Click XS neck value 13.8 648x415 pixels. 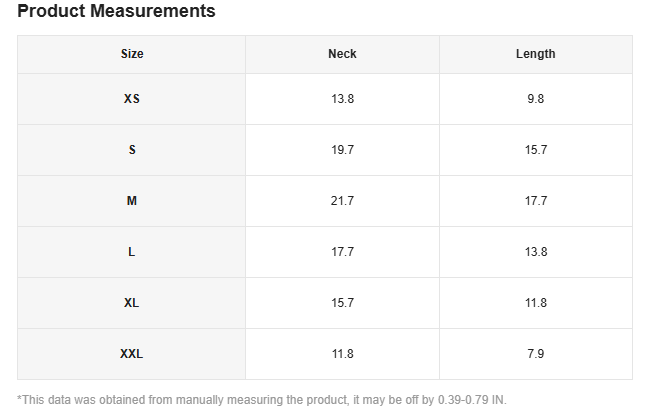[342, 99]
